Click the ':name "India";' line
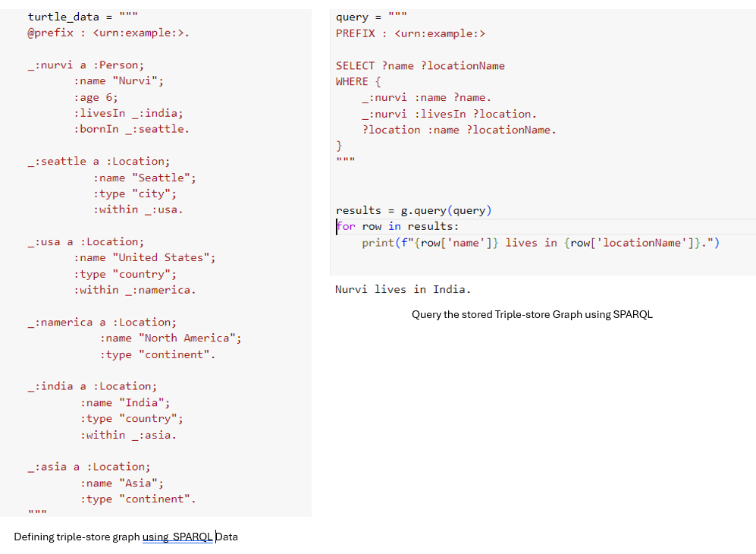756x554 pixels. pyautogui.click(x=125, y=403)
